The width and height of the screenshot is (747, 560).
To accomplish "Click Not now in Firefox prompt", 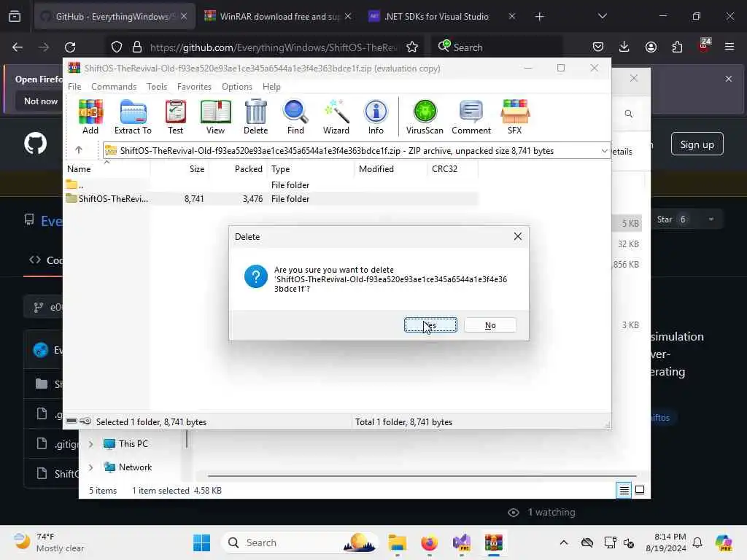I will point(41,101).
